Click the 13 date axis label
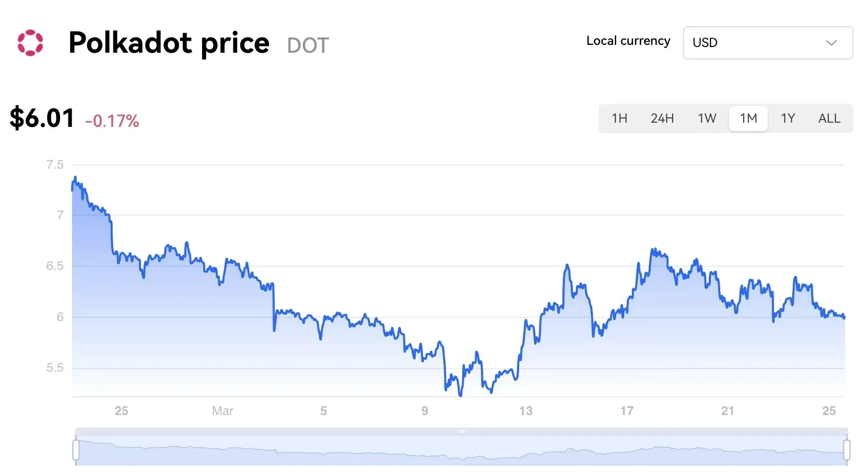Screen dimensions: 868x474 525,411
